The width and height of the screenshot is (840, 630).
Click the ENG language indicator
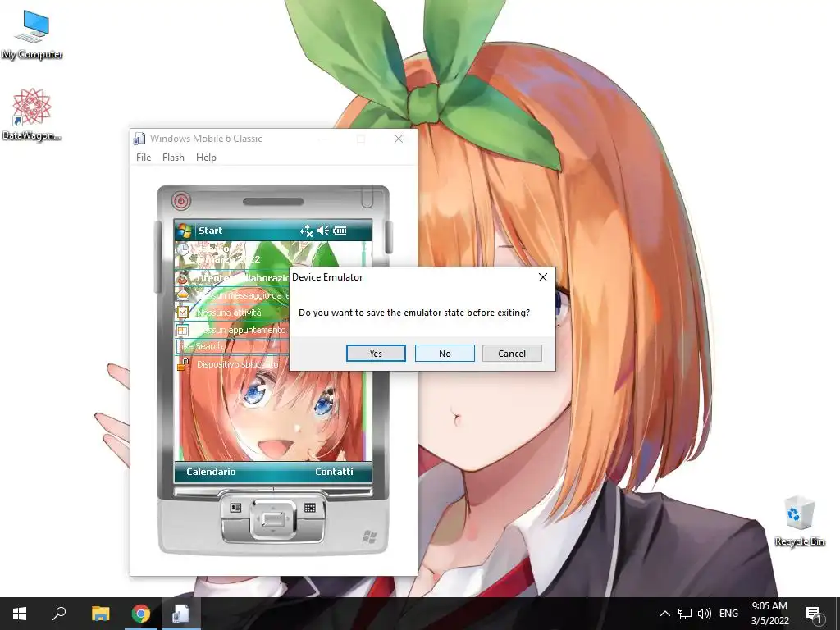pos(728,614)
